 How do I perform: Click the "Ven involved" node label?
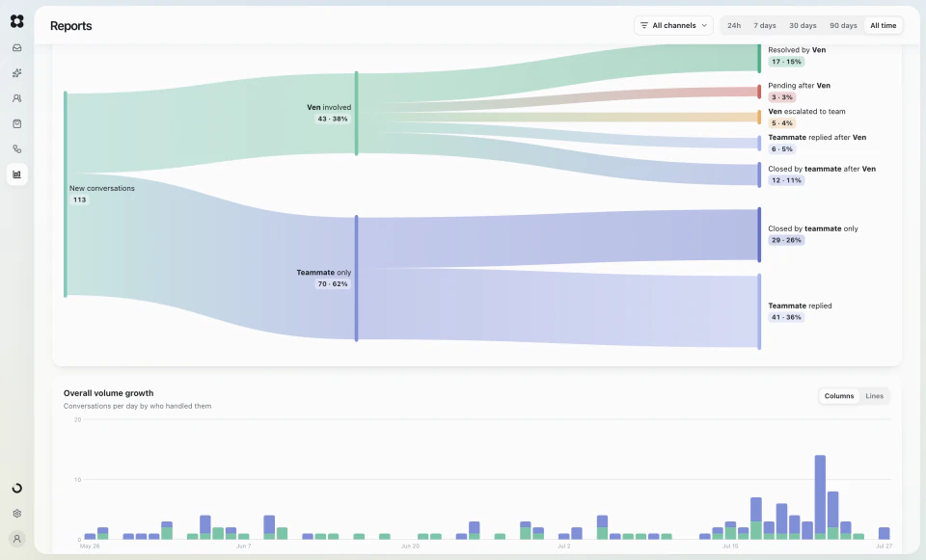pos(329,107)
